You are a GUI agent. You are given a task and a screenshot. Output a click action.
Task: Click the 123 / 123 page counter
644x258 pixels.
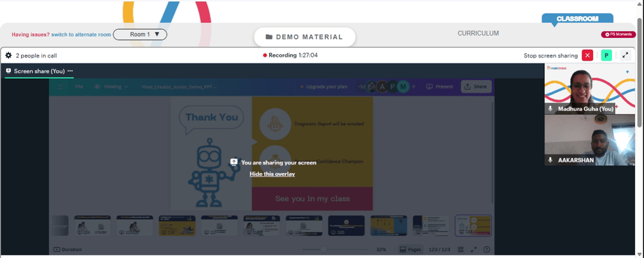[439, 250]
